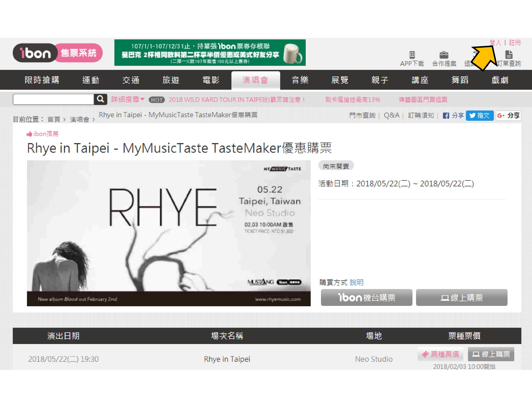This screenshot has height=399, width=532.
Task: Click the pink 票種票價 ticket price button
Action: [440, 354]
